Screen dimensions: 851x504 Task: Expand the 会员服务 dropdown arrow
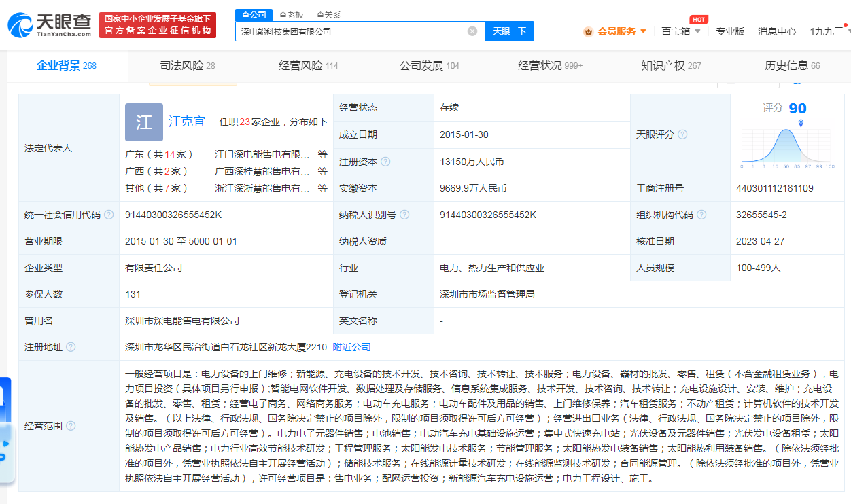click(x=643, y=31)
